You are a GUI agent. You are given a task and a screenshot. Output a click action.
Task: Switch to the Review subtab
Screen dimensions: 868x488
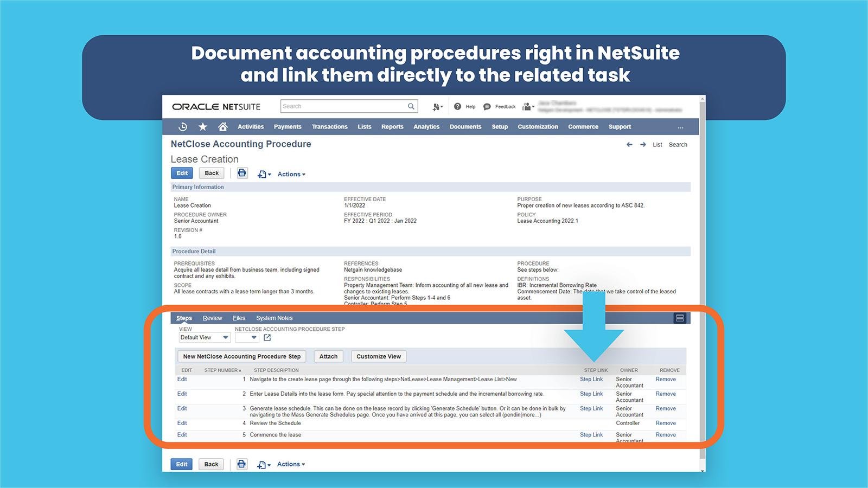212,318
